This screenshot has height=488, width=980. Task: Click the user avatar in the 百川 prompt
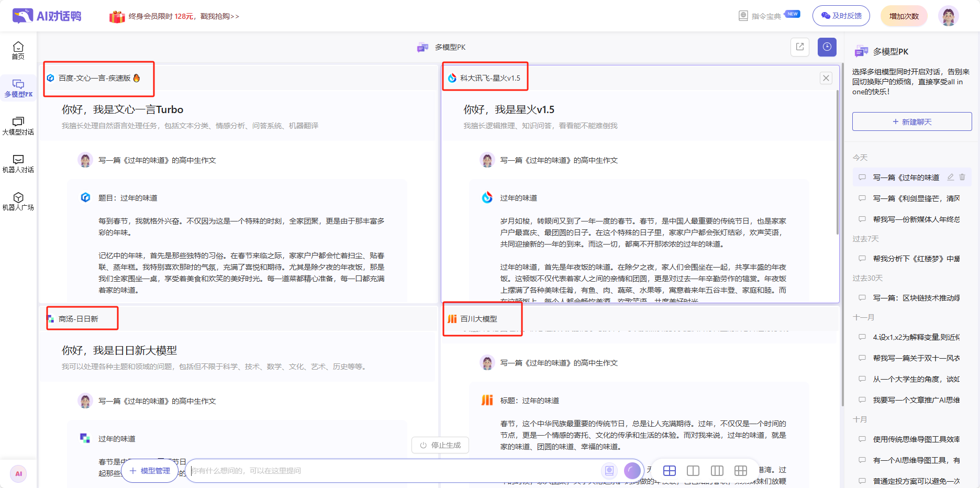click(487, 362)
